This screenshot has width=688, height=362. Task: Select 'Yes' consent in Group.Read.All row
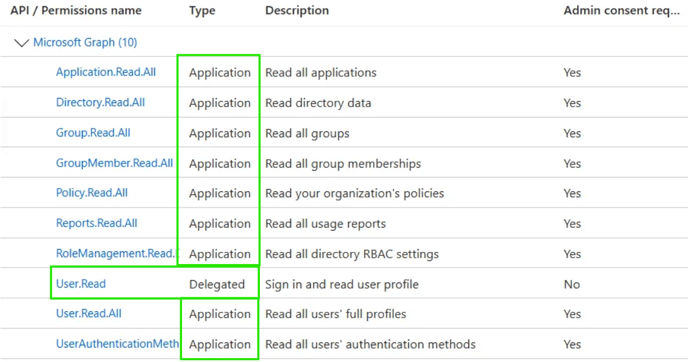pos(572,133)
